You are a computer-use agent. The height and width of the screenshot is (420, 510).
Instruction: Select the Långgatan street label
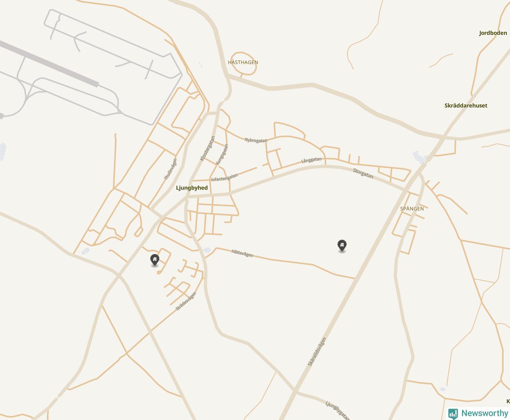tap(312, 160)
